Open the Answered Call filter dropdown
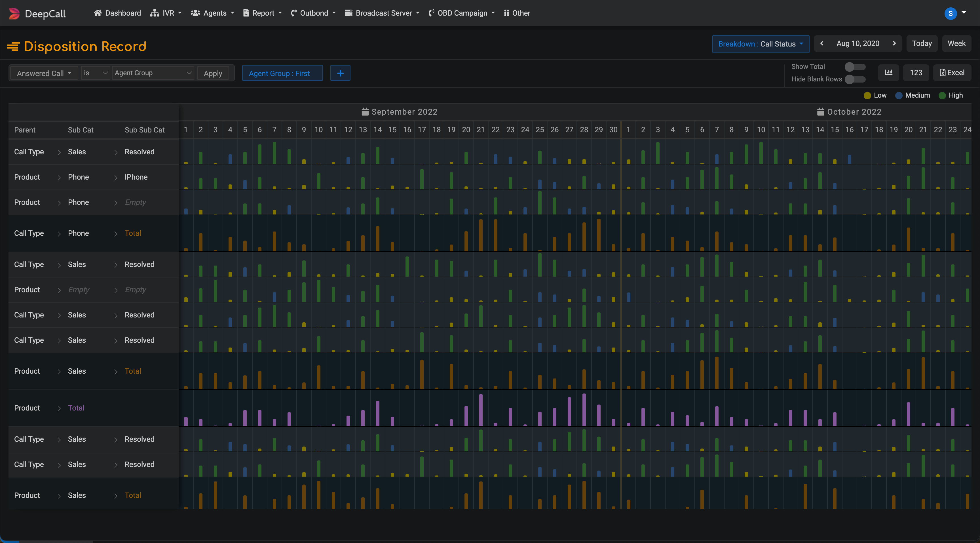This screenshot has width=980, height=543. (44, 73)
